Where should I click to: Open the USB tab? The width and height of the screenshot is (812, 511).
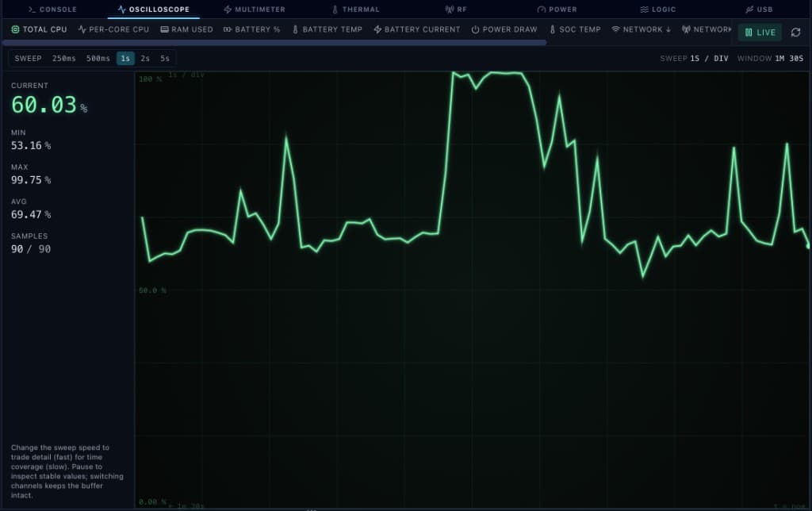(759, 10)
